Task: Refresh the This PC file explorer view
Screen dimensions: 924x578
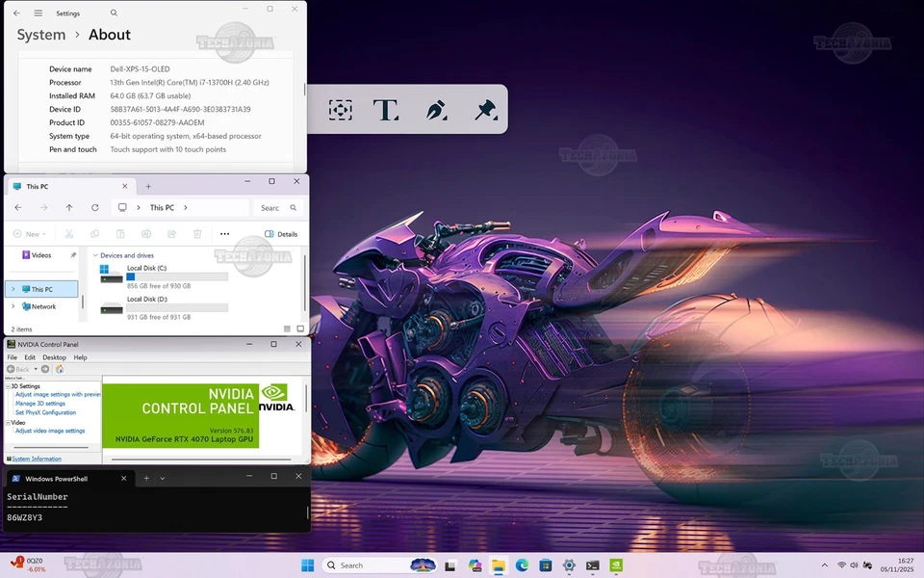Action: click(x=95, y=207)
